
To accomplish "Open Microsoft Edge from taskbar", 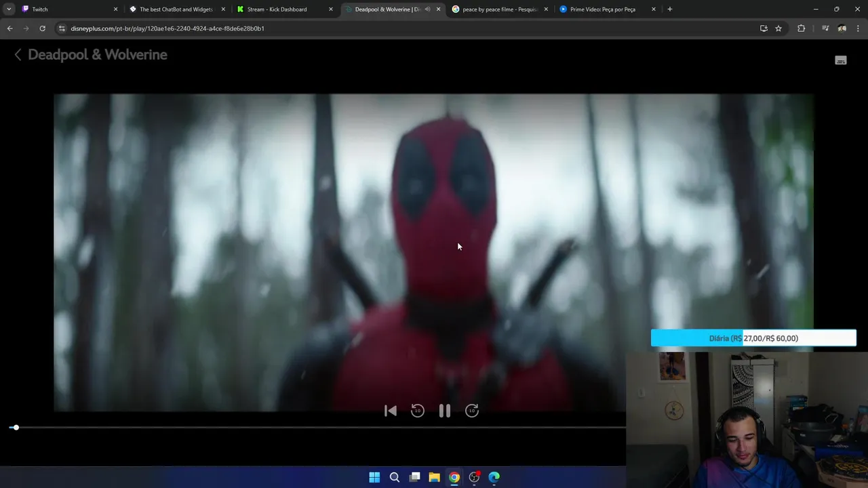I will [x=494, y=477].
